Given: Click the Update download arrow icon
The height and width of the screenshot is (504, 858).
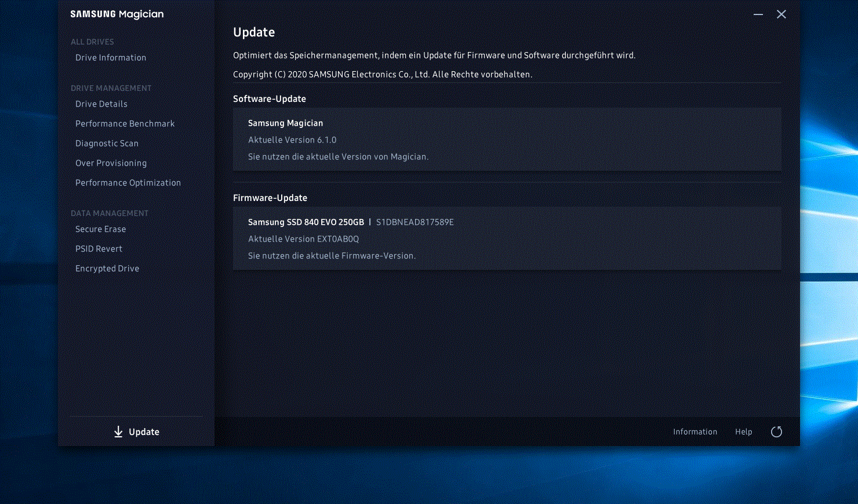Looking at the screenshot, I should [x=118, y=432].
